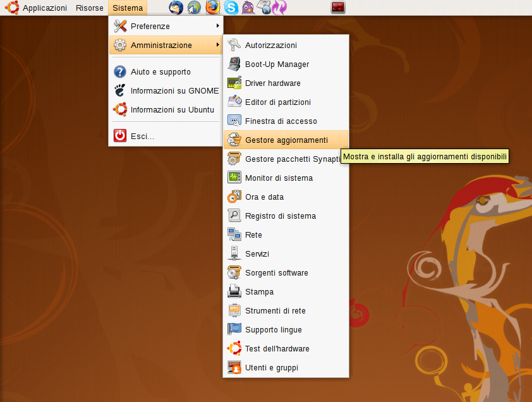This screenshot has width=532, height=402.
Task: Select Gestore aggiornamenti menu entry
Action: 286,140
